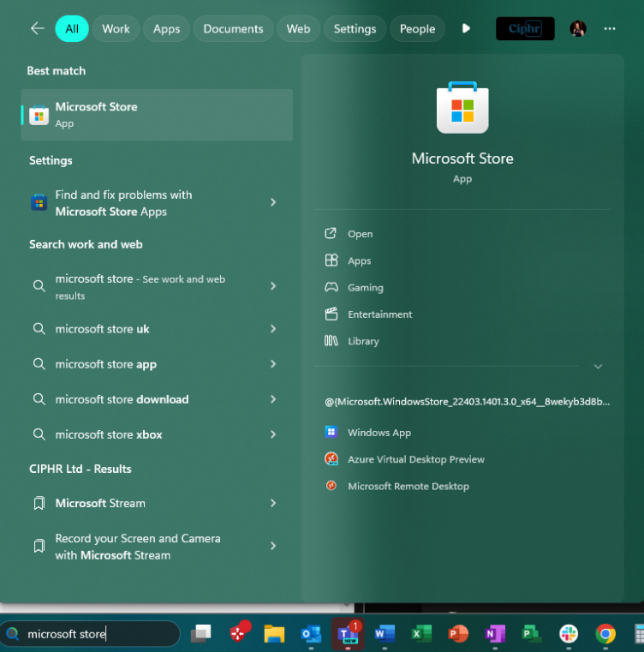Select the 'microsoft store uk' suggestion
This screenshot has width=644, height=652.
point(157,329)
